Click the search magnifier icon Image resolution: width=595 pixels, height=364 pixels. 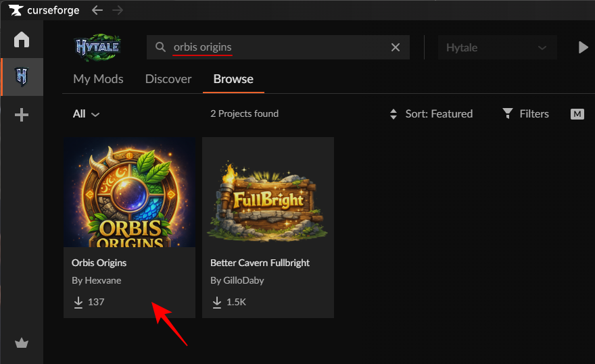click(160, 47)
